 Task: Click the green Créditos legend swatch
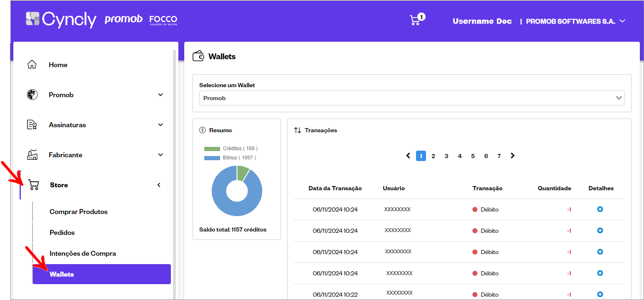coord(212,149)
